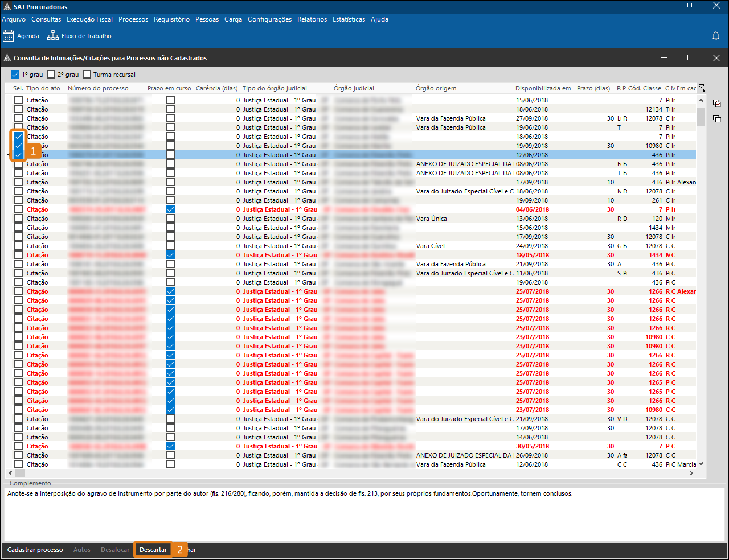Open the Relatórios menu

pos(312,19)
